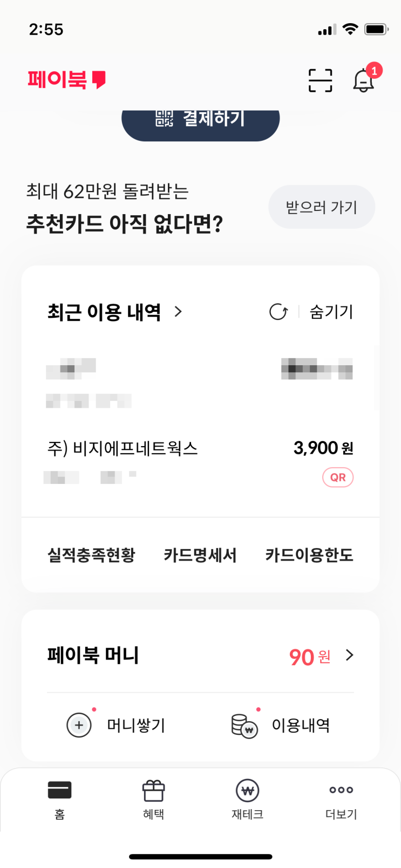Viewport: 401px width, 868px height.
Task: Tap the QR badge under 3,900 원
Action: pos(338,477)
